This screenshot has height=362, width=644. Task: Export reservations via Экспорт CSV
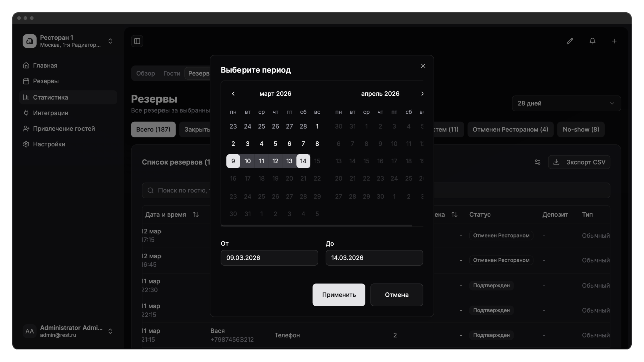(x=579, y=162)
